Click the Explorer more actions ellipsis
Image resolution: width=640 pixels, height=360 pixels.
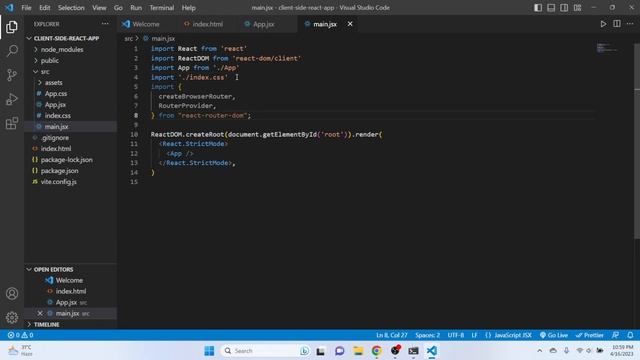tap(105, 24)
